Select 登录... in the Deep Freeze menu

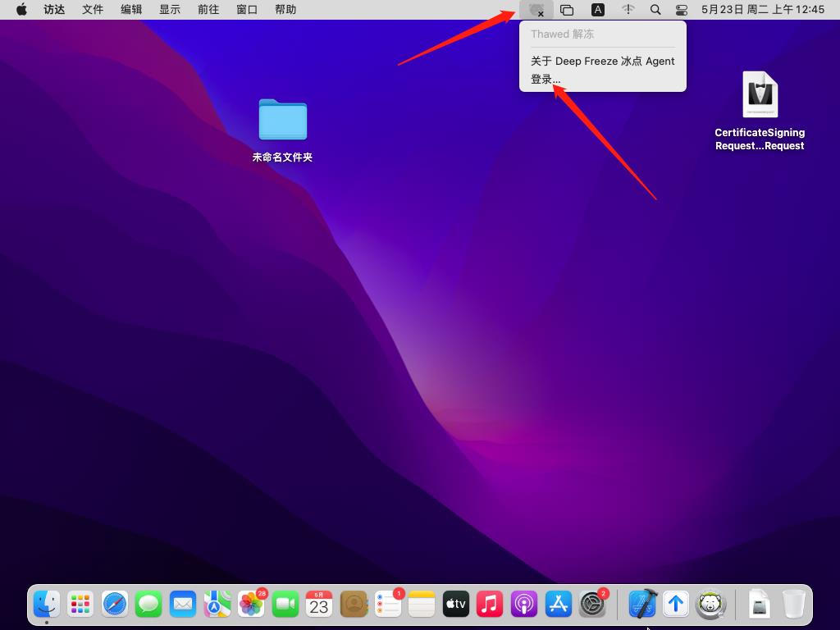click(546, 80)
